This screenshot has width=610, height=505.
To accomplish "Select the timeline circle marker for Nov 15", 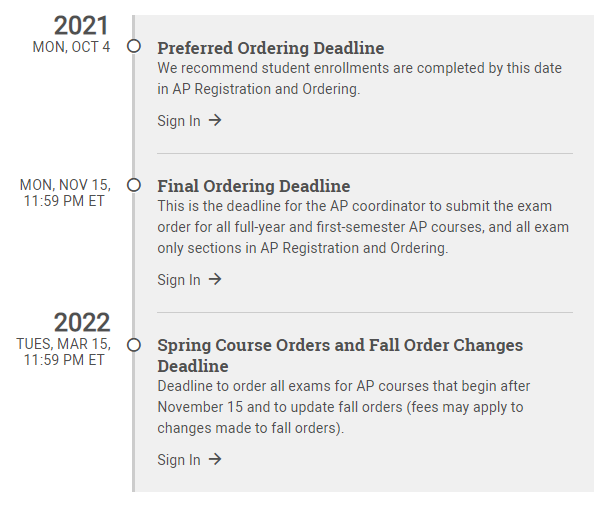I will 134,185.
